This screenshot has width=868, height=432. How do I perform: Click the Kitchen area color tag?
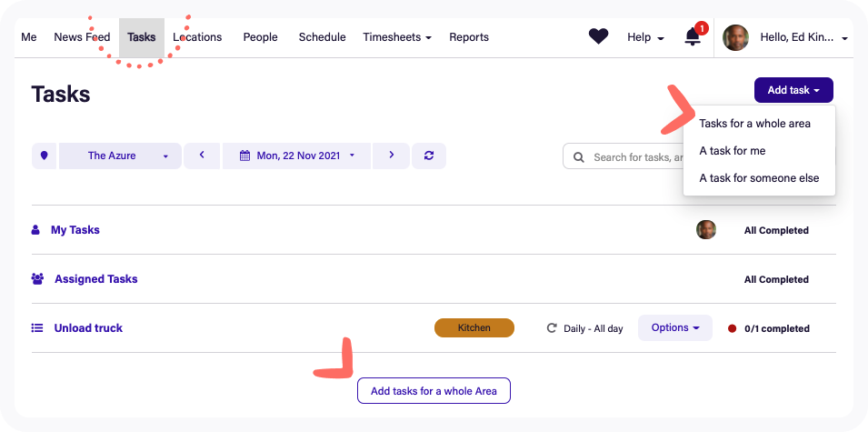[x=474, y=327]
